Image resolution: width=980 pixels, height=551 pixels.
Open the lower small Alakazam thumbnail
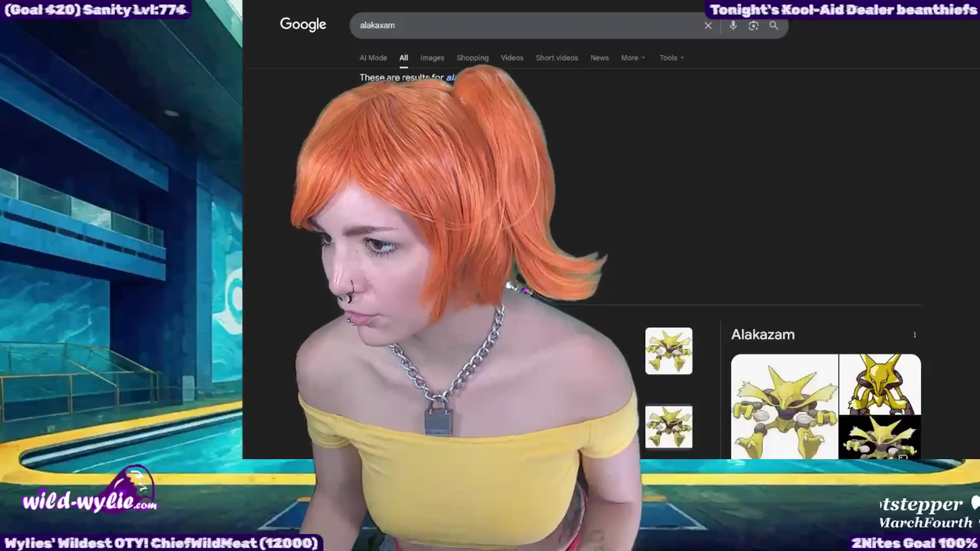(x=669, y=427)
